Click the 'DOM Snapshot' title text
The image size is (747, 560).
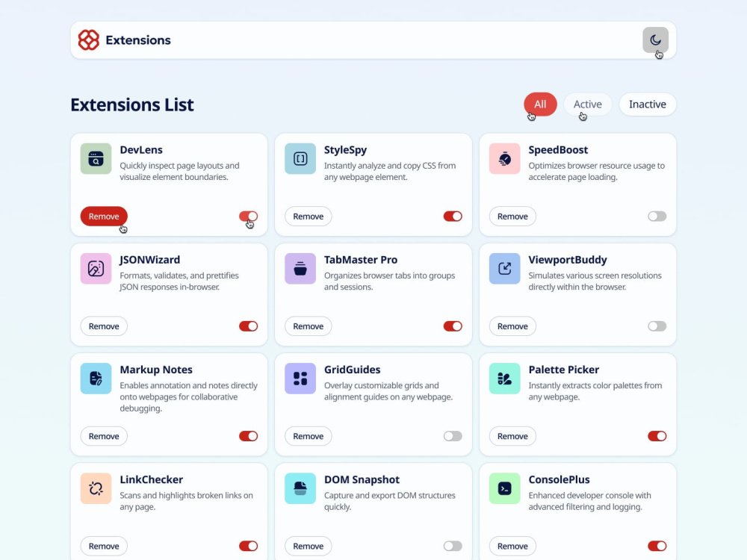[x=362, y=480]
